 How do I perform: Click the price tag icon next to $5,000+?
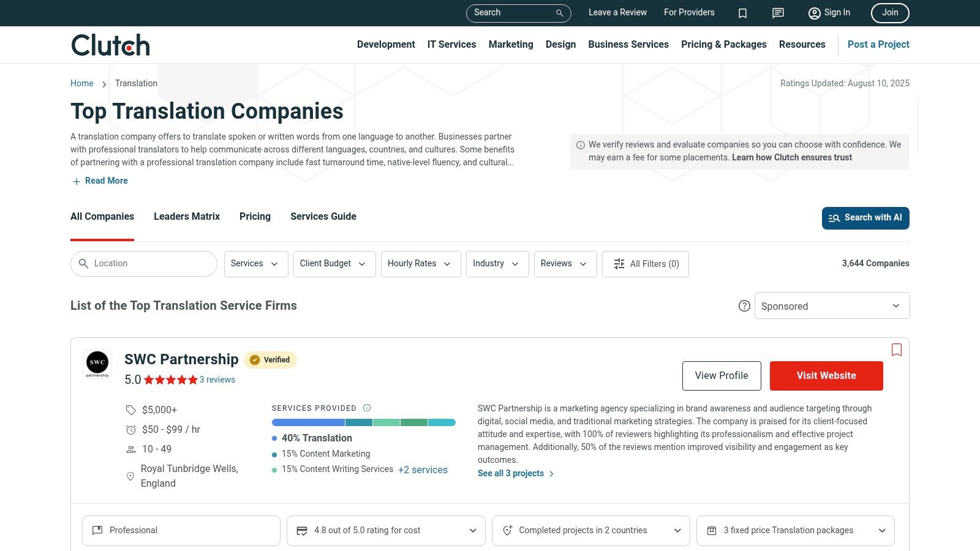pyautogui.click(x=130, y=410)
